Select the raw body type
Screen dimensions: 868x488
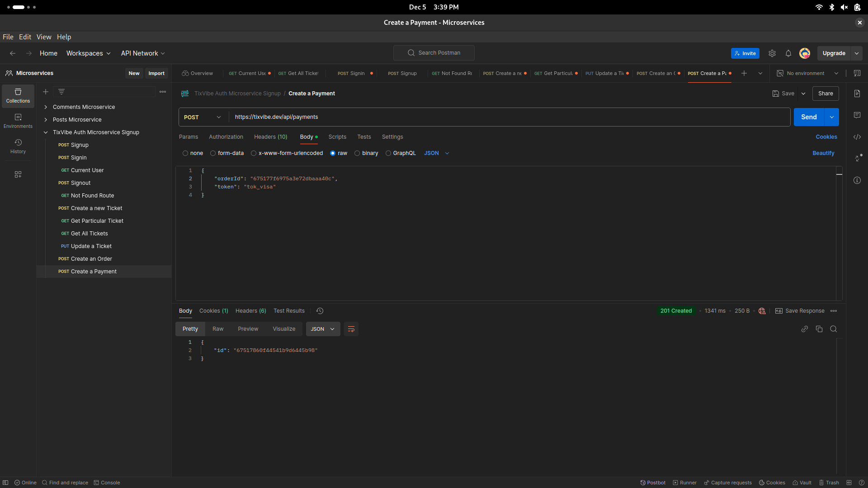[x=333, y=153]
